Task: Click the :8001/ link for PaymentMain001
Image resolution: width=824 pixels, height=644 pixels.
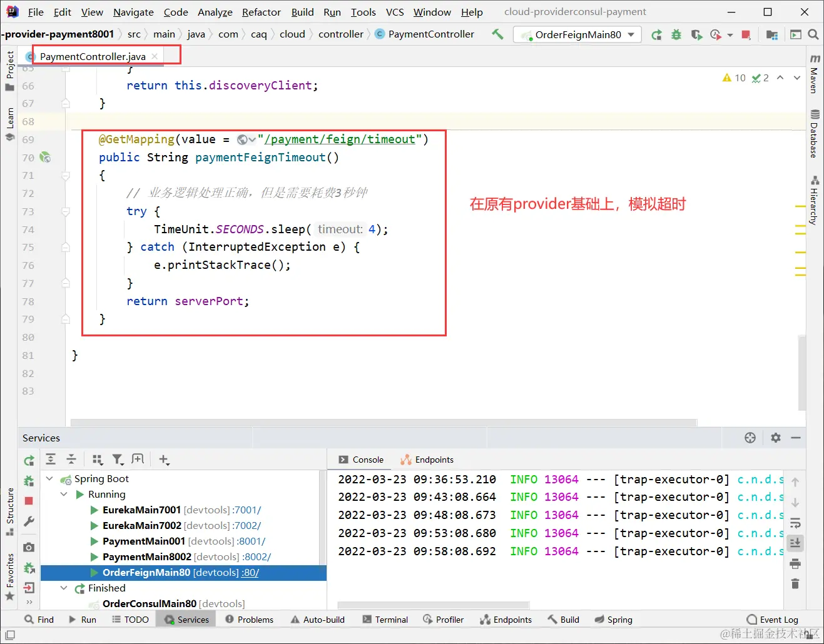Action: click(252, 541)
